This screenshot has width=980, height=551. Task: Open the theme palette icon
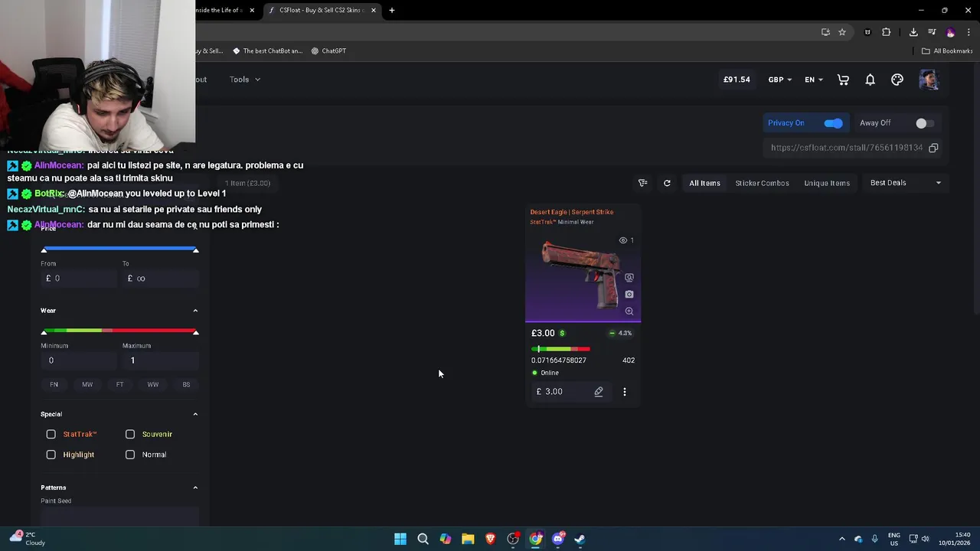[897, 80]
